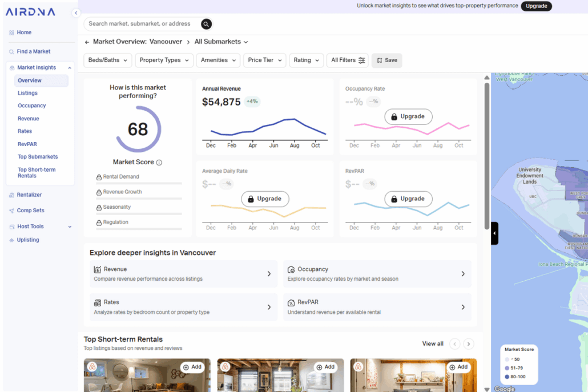Collapse the map panel with black handle
Viewport: 588px width, 392px height.
(x=494, y=233)
